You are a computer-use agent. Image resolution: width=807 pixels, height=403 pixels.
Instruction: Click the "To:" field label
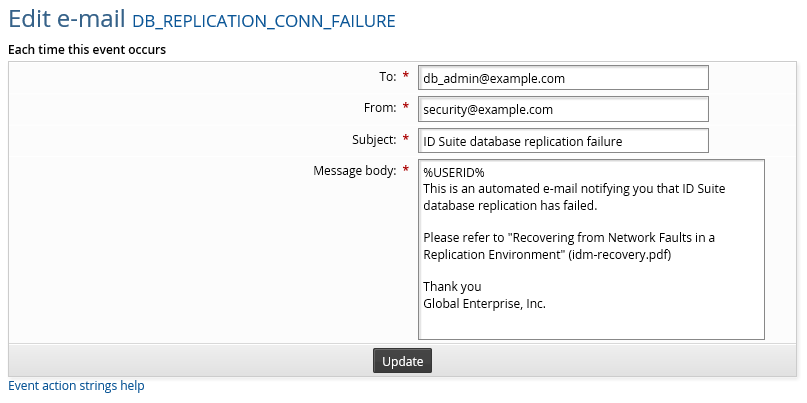tap(383, 76)
